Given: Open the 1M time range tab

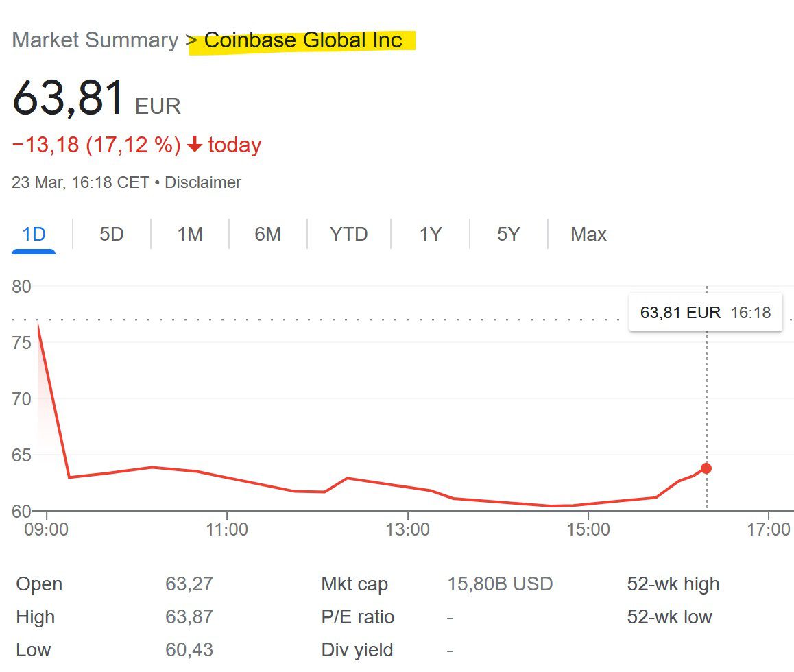Looking at the screenshot, I should 190,235.
